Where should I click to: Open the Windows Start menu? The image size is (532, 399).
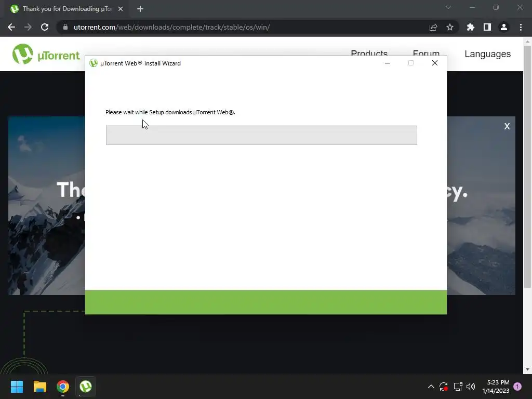coord(17,387)
